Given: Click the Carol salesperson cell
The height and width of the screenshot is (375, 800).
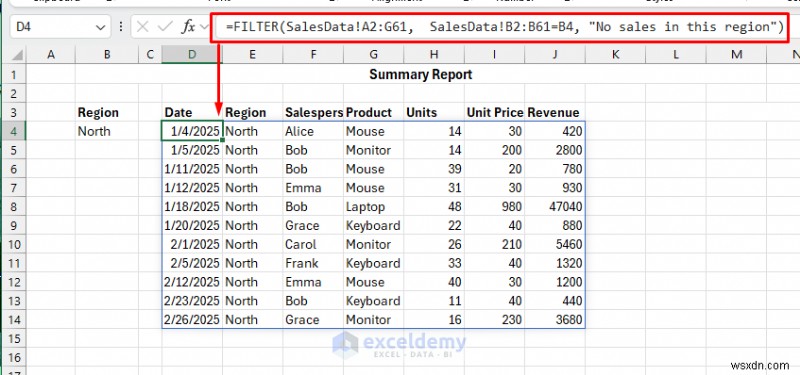Looking at the screenshot, I should point(313,244).
